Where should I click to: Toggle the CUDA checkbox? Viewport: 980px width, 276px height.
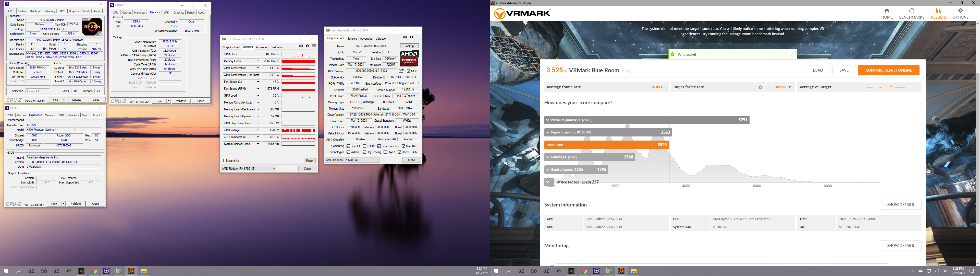364,146
